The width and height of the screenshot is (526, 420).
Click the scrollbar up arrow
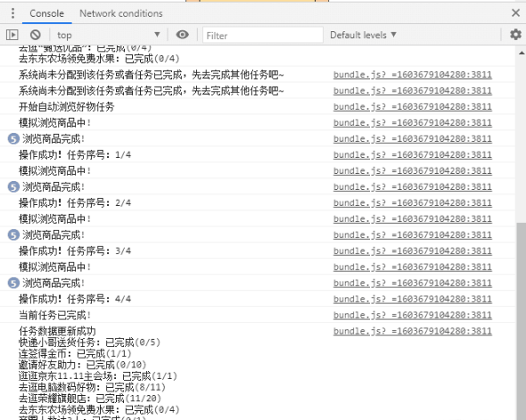pyautogui.click(x=522, y=53)
